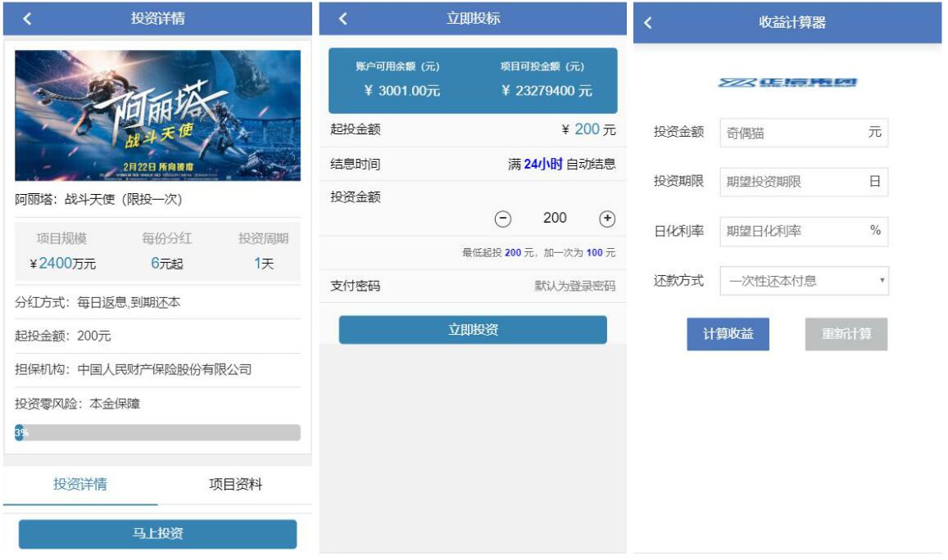Click the company logo in 收益计算器
The width and height of the screenshot is (948, 560).
(787, 82)
